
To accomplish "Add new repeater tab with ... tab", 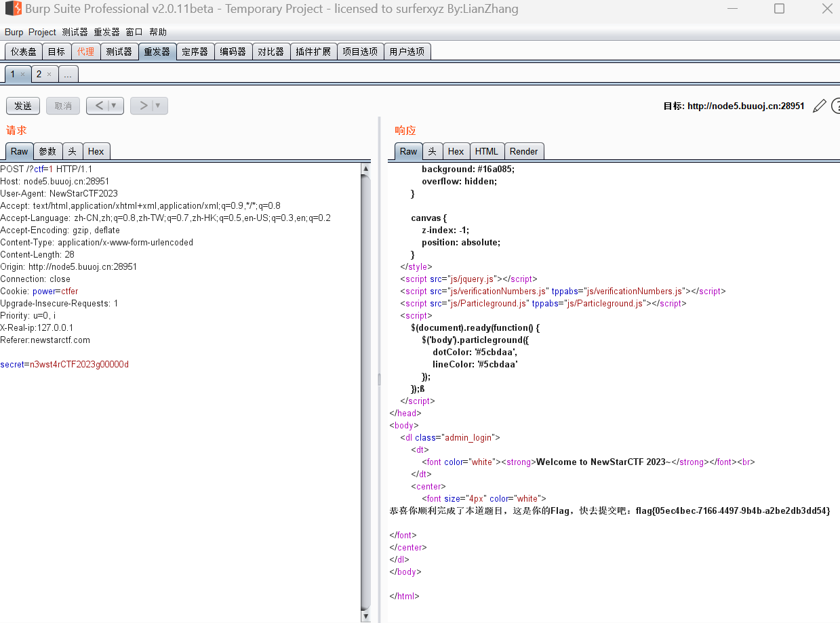I will click(68, 74).
